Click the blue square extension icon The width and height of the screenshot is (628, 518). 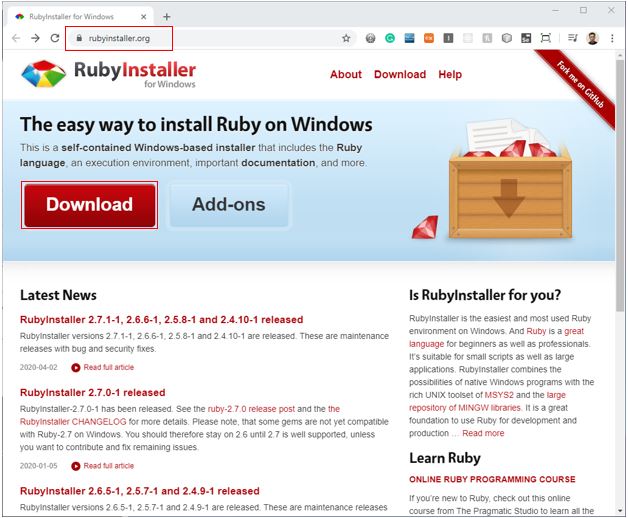[409, 38]
